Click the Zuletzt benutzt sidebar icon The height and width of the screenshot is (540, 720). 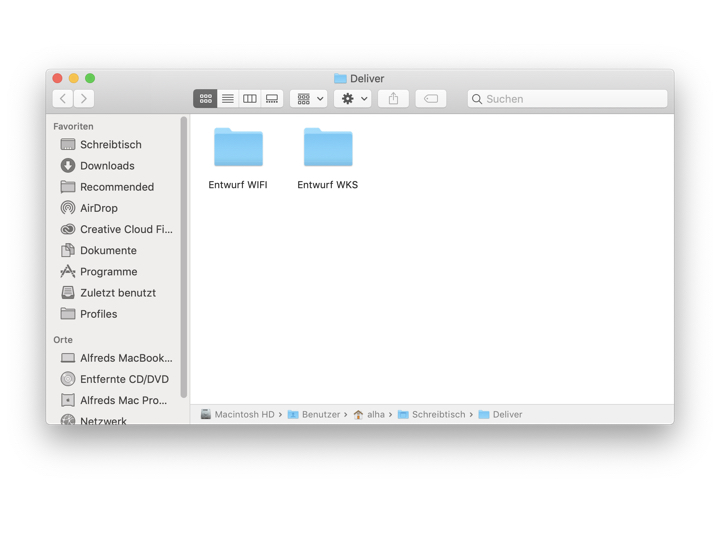pyautogui.click(x=68, y=292)
